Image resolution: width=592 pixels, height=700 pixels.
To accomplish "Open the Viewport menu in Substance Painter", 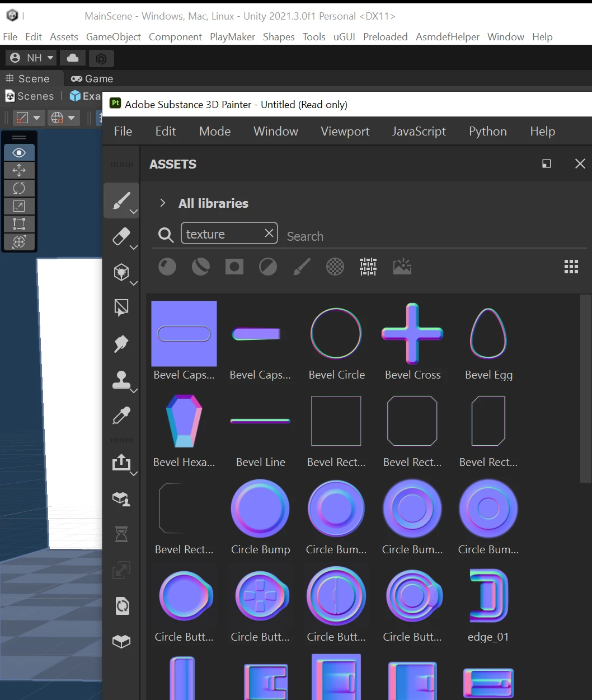I will (345, 131).
